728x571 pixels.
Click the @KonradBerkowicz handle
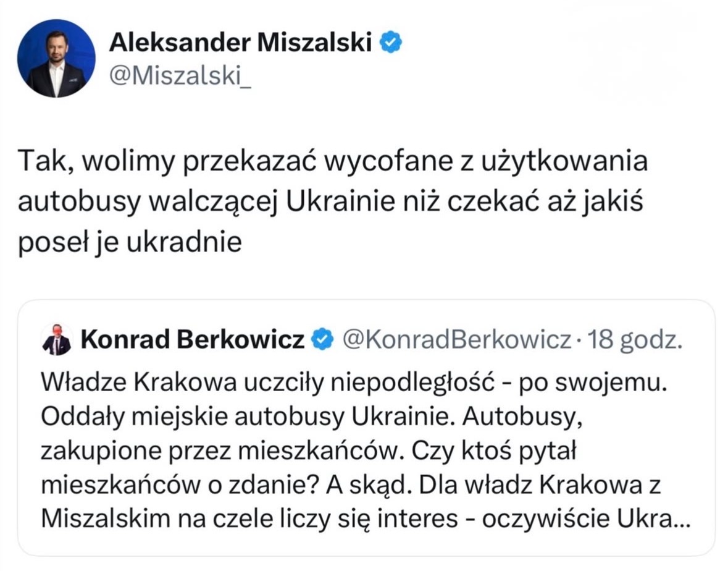point(456,339)
